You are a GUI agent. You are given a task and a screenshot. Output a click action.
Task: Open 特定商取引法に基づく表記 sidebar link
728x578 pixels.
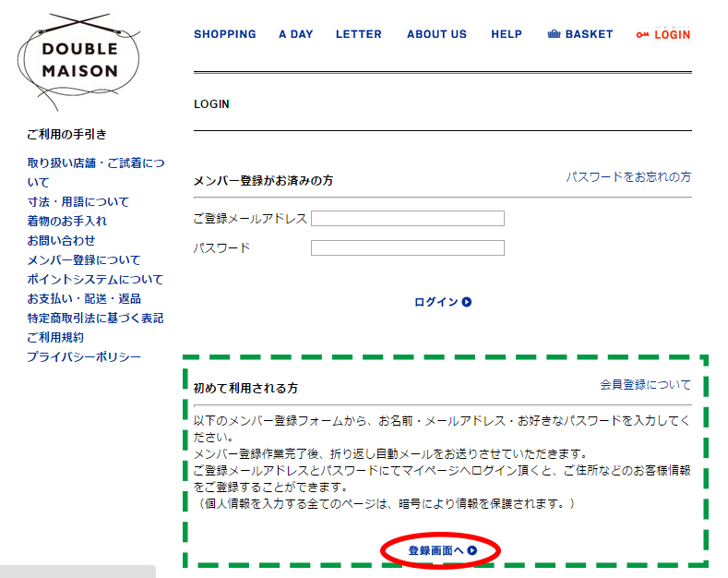95,319
